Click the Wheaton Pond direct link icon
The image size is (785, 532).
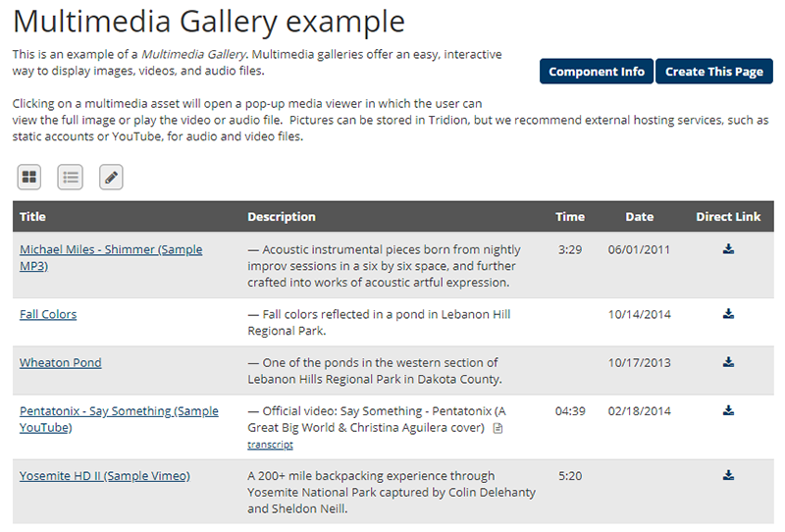[x=728, y=362]
